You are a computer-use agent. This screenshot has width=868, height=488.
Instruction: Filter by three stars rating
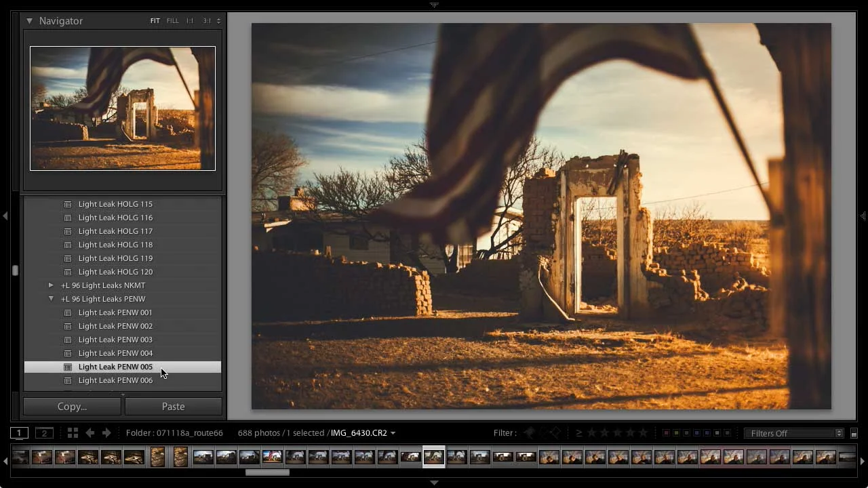(x=617, y=433)
